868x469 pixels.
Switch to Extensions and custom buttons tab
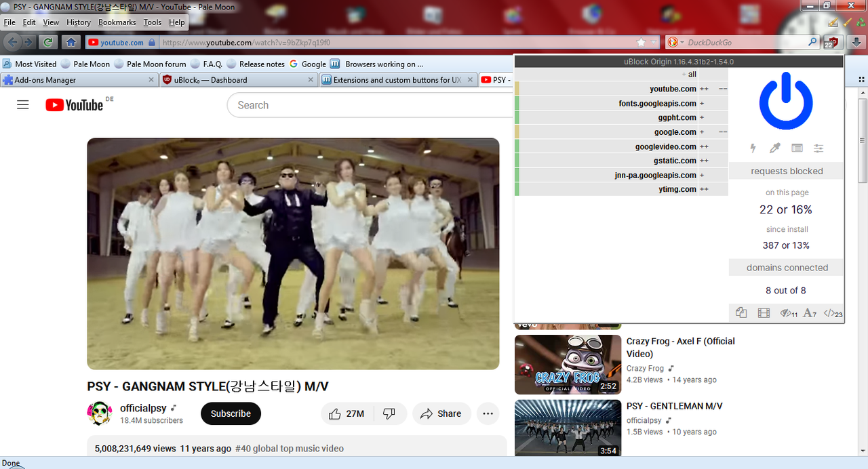coord(398,80)
